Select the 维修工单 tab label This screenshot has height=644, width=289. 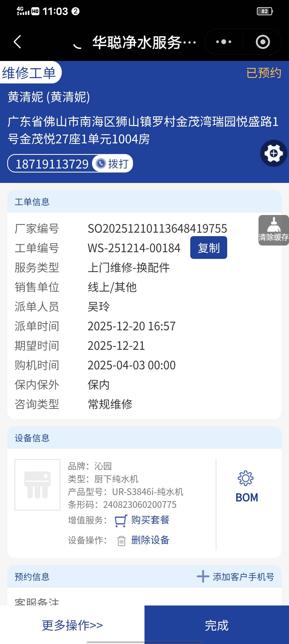coord(29,73)
